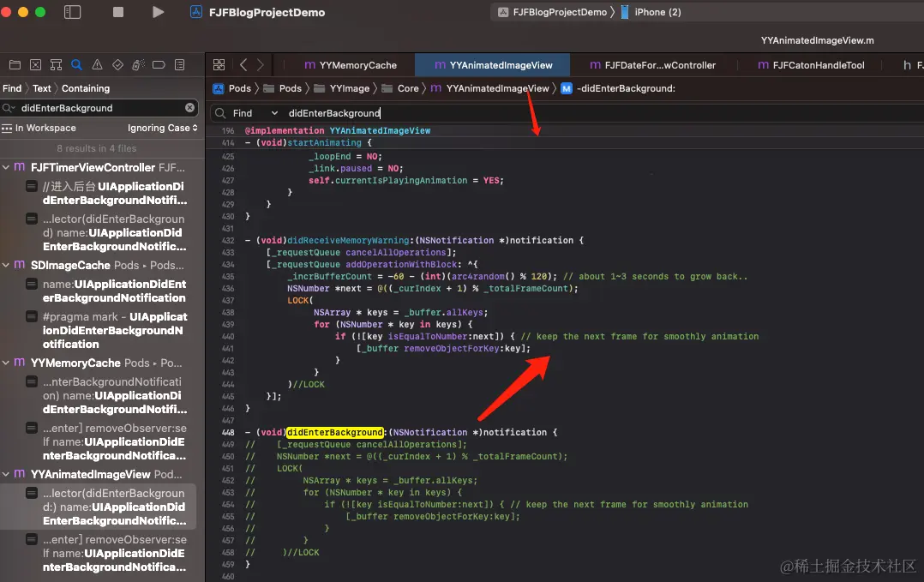
Task: Select the Containing match option
Action: click(x=86, y=88)
